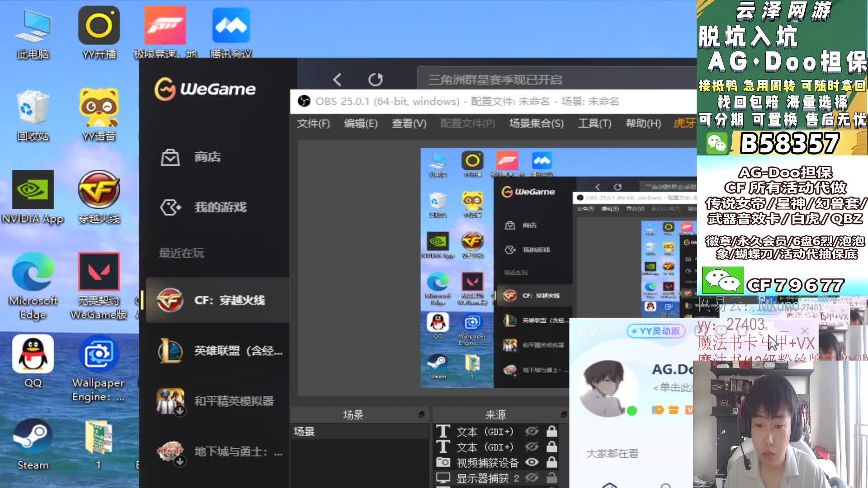Open the 文件(F) menu in OBS
The width and height of the screenshot is (868, 488).
313,123
